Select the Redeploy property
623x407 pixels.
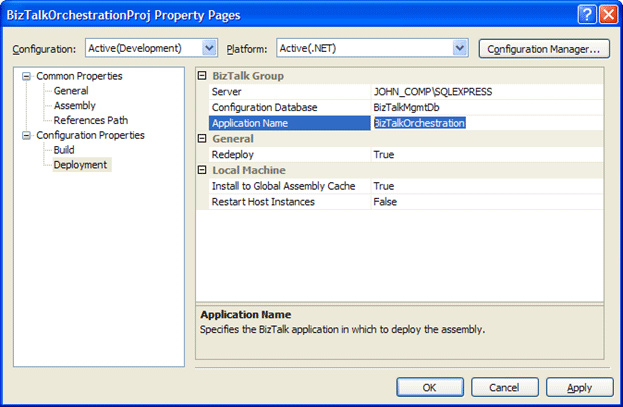pyautogui.click(x=290, y=155)
